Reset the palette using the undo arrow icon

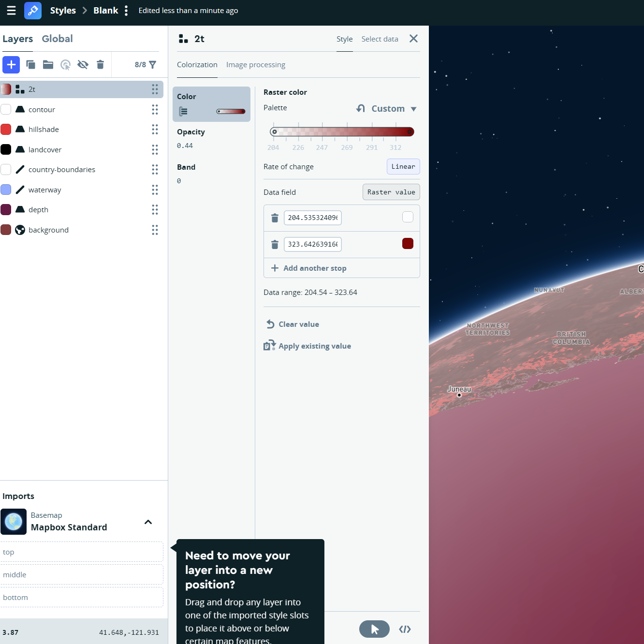[x=360, y=108]
